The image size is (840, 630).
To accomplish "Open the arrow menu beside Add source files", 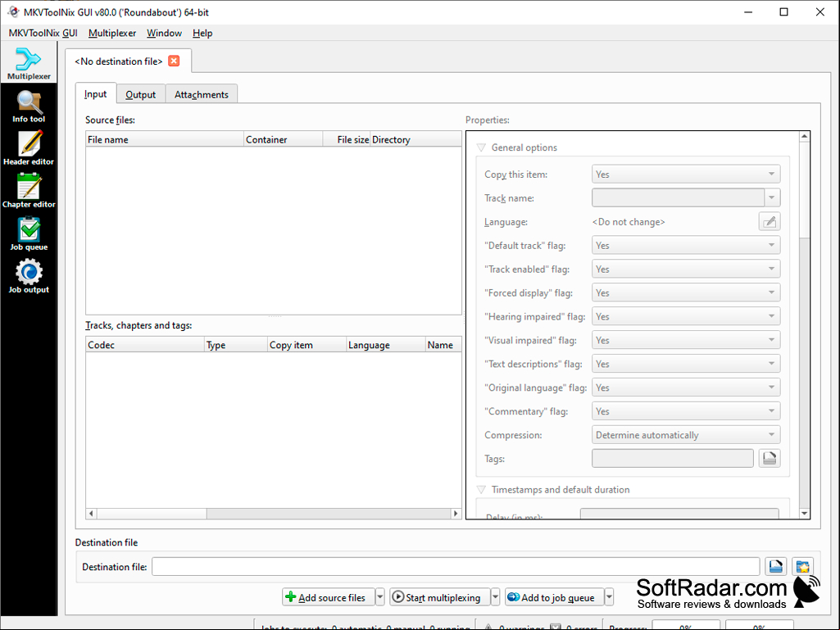I will (x=379, y=596).
